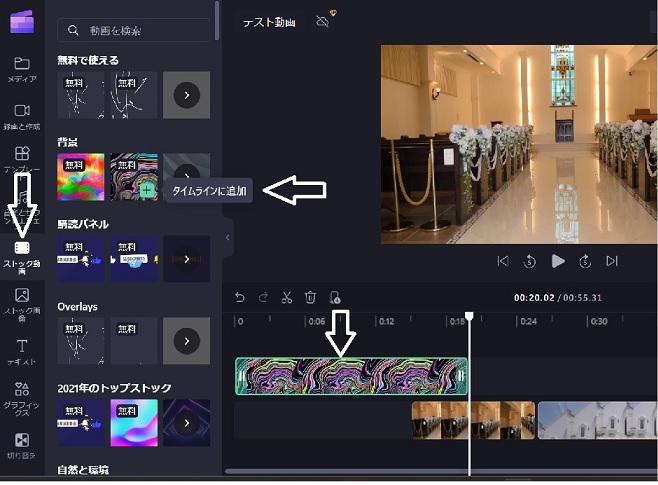Click the 動画を検索 search field
This screenshot has height=485, width=658.
tap(134, 30)
